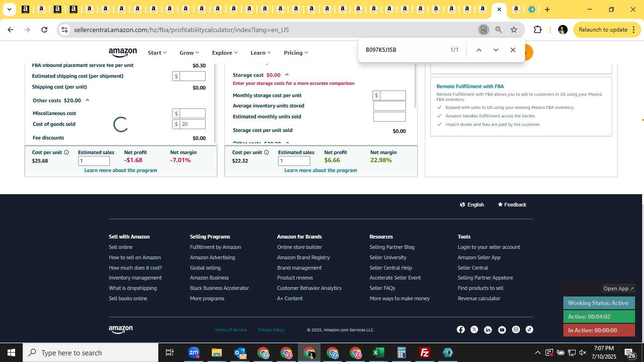Screen dimensions: 644x362
Task: Click right panel Learn more about the program
Action: (321, 170)
